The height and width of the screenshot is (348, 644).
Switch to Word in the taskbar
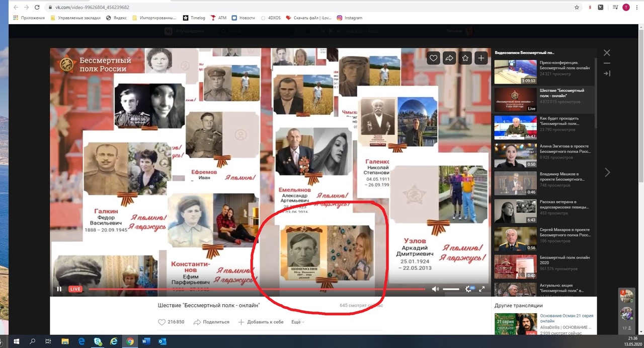[146, 341]
